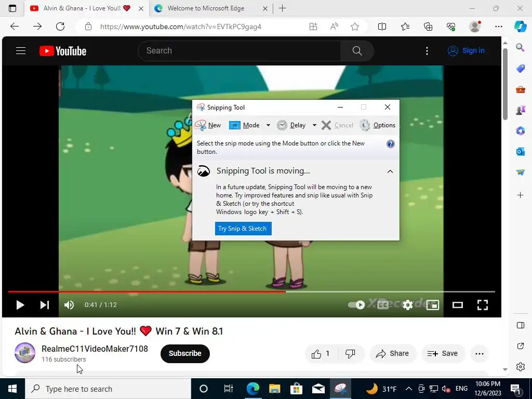The height and width of the screenshot is (399, 532).
Task: Open the notification center
Action: tap(516, 389)
